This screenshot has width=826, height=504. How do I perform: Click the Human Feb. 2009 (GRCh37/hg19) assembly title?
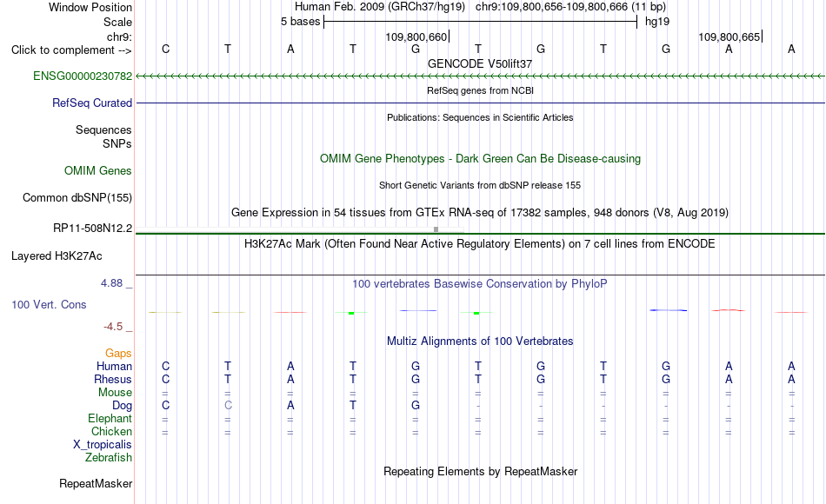click(x=380, y=7)
